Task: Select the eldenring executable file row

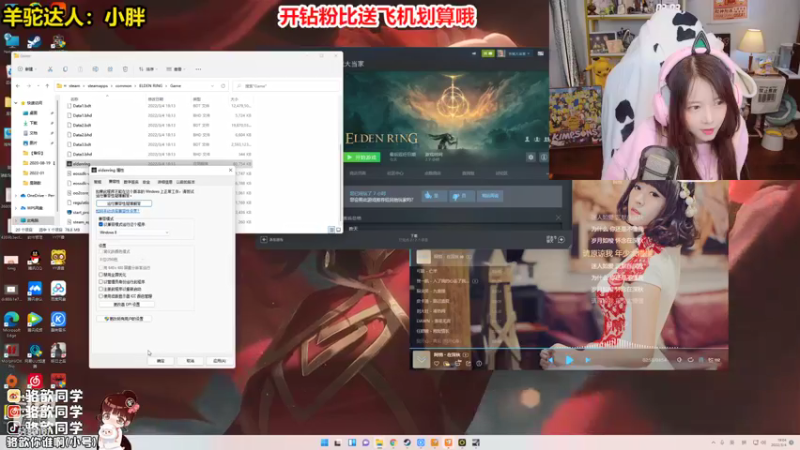Action: 160,164
